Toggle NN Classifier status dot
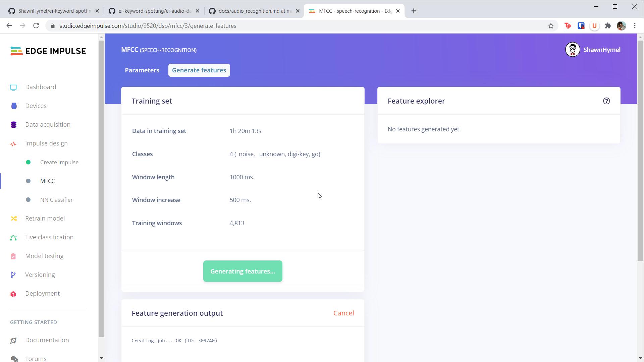Image resolution: width=644 pixels, height=362 pixels. tap(28, 199)
